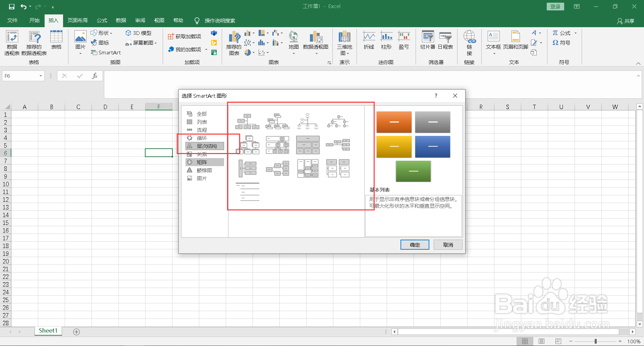Screen dimensions: 644x346
Task: Add a new sheet with plus button
Action: (x=76, y=332)
